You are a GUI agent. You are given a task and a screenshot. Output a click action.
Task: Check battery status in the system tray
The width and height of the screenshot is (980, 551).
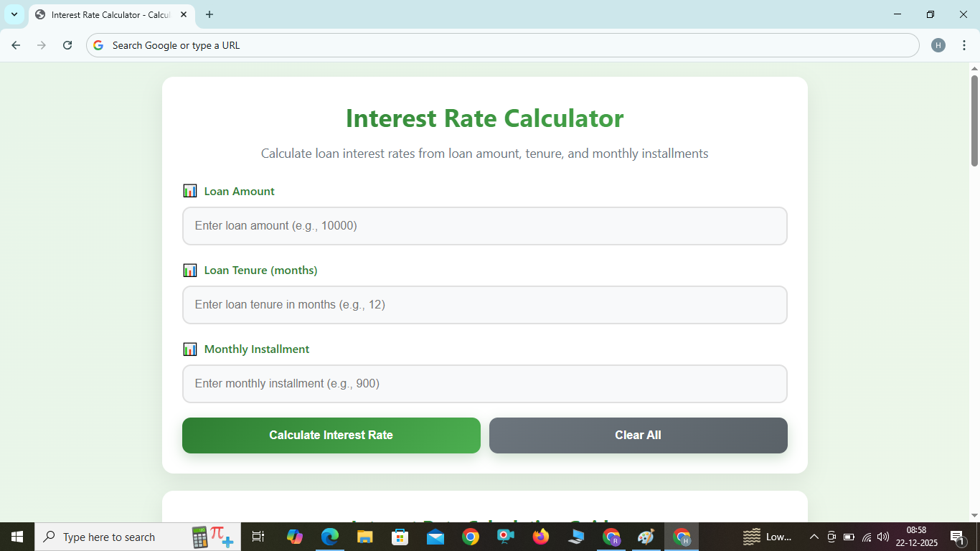(x=848, y=537)
